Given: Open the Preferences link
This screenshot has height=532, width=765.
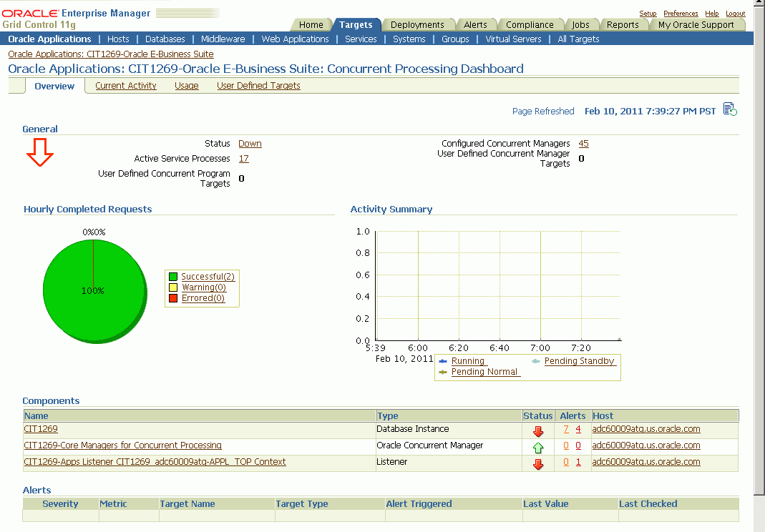Looking at the screenshot, I should pyautogui.click(x=681, y=14).
